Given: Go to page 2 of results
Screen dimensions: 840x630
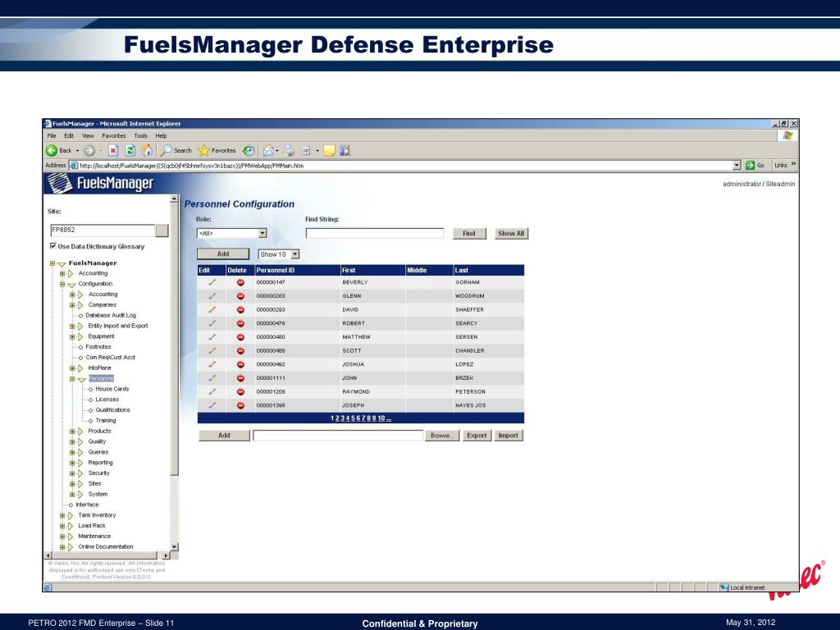Looking at the screenshot, I should (337, 418).
